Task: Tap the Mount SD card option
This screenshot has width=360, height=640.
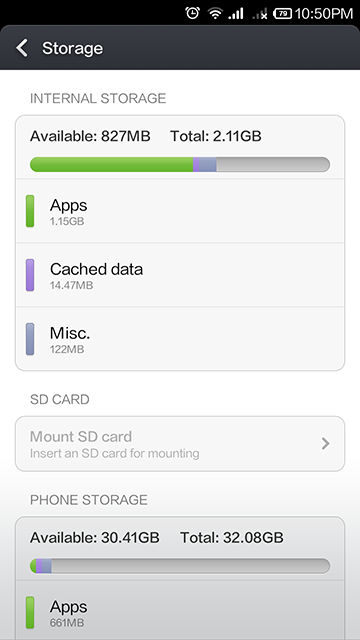Action: 180,444
